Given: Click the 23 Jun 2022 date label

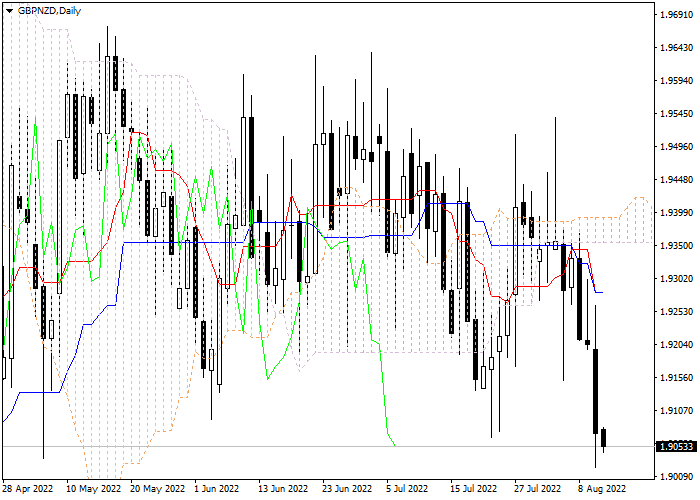Looking at the screenshot, I should [x=347, y=489].
